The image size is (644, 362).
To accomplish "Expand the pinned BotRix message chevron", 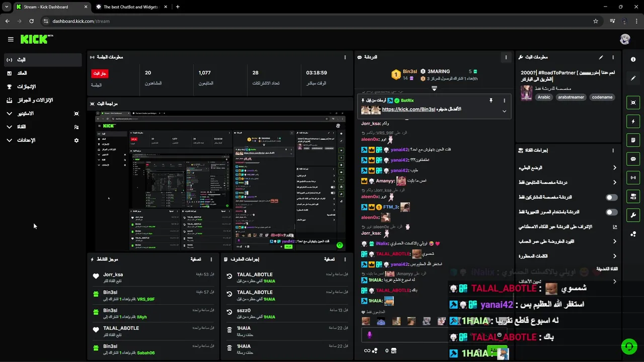I will tap(504, 111).
